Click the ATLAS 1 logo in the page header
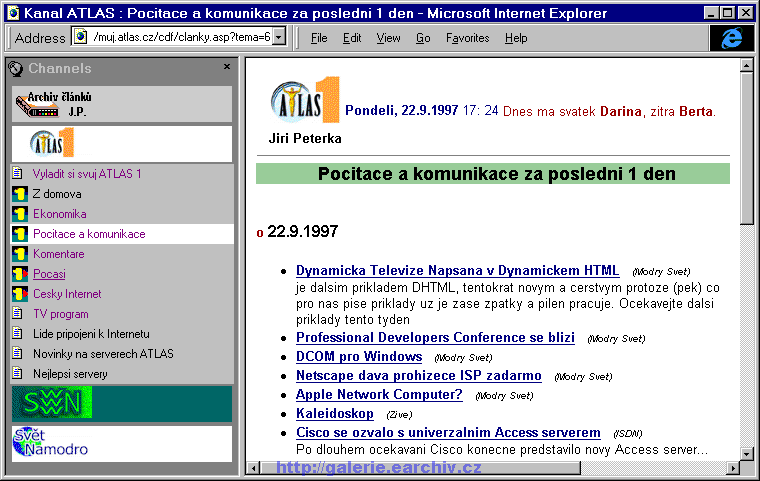This screenshot has height=481, width=760. pyautogui.click(x=304, y=100)
